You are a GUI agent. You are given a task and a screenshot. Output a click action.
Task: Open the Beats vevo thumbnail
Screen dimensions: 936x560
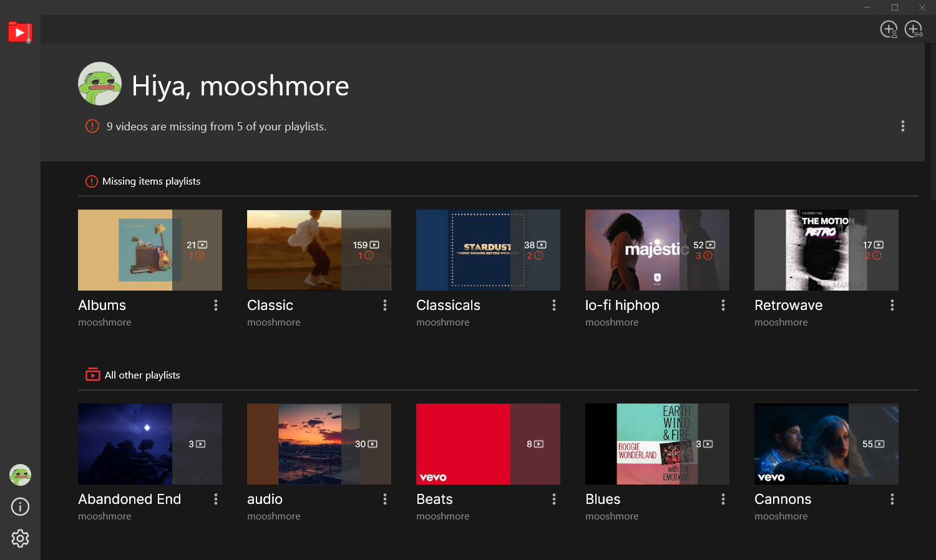pyautogui.click(x=488, y=444)
